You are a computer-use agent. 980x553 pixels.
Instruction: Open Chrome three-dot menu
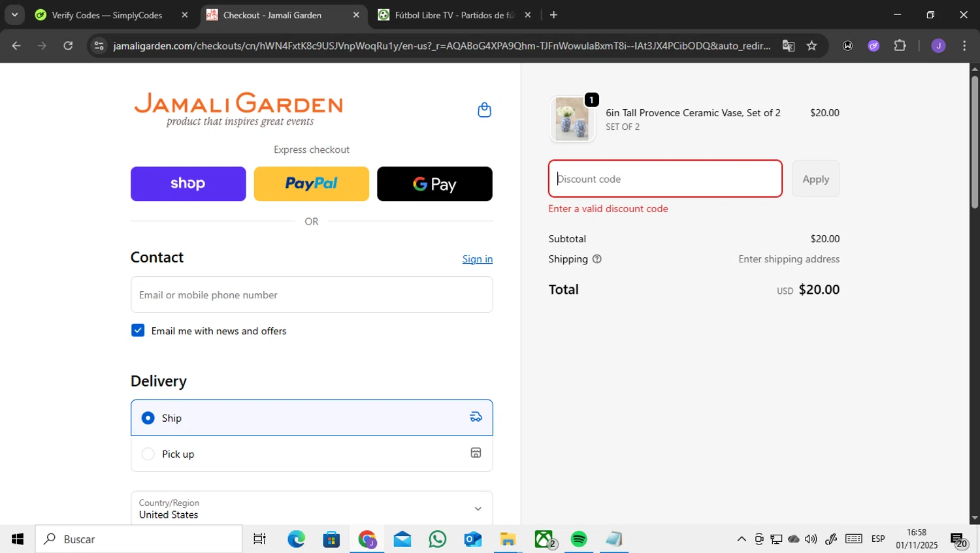(964, 46)
